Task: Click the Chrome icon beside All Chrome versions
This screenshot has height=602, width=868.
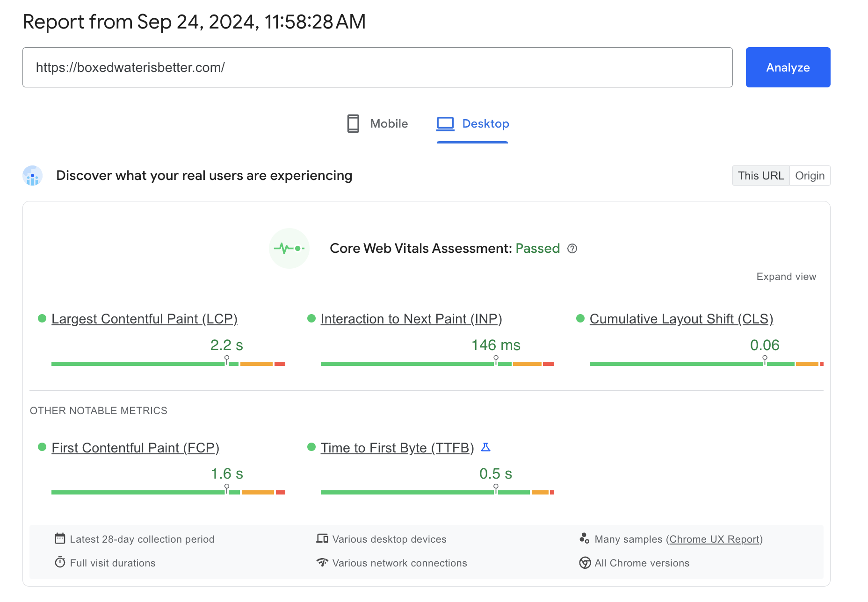Action: 585,563
